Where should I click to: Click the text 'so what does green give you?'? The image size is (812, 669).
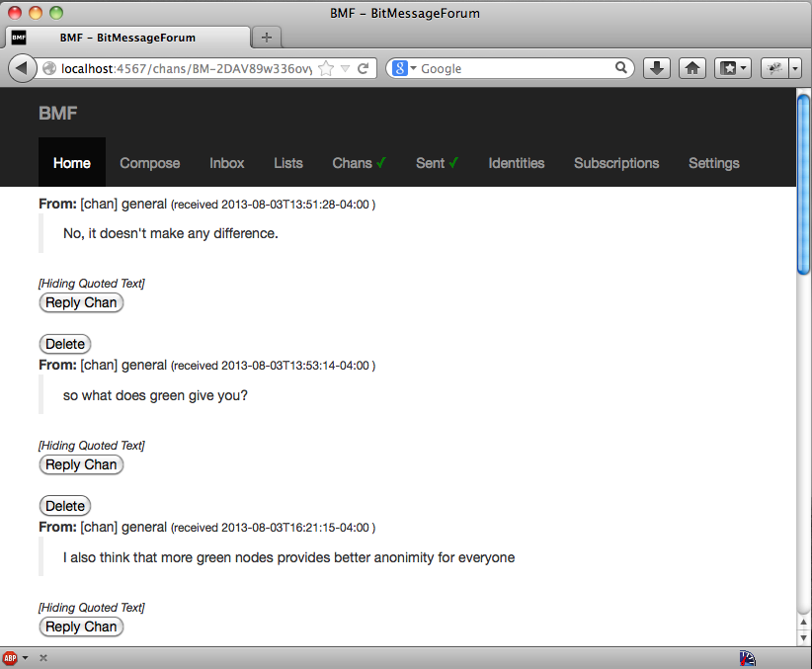pos(155,396)
